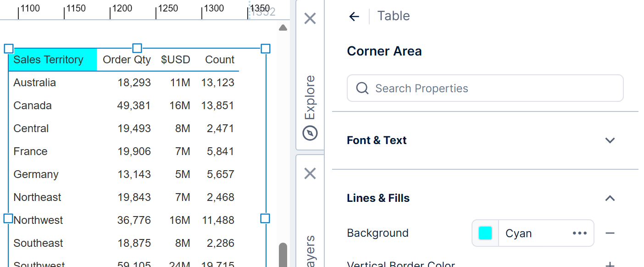Add Vertical Border Color with plus icon
This screenshot has height=267, width=644.
(610, 264)
